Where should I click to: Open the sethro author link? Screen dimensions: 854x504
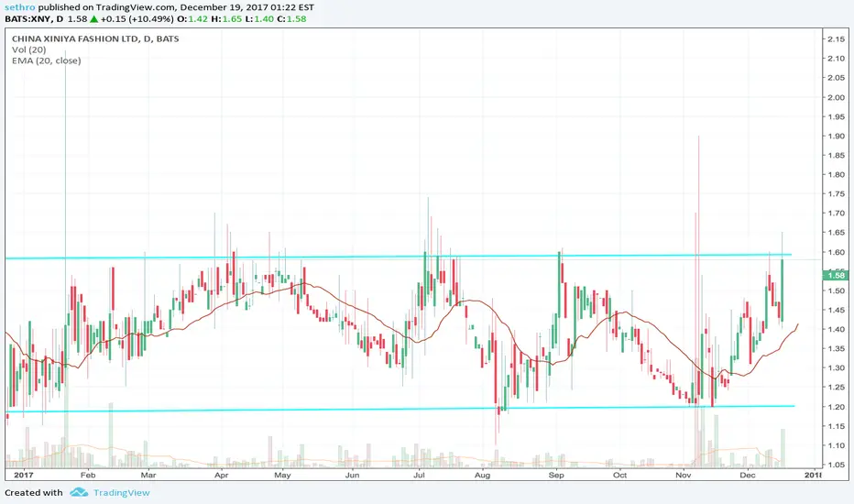tap(19, 7)
